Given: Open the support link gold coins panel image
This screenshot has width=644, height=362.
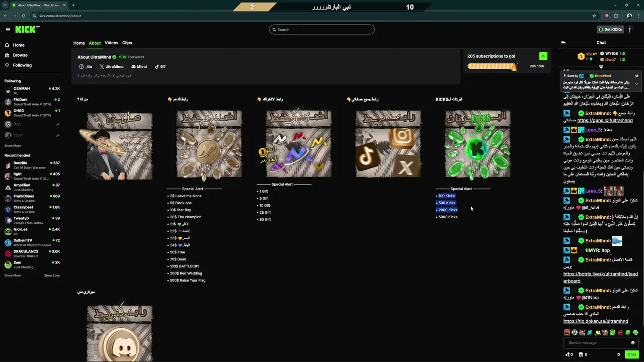Looking at the screenshot, I should pos(209,145).
